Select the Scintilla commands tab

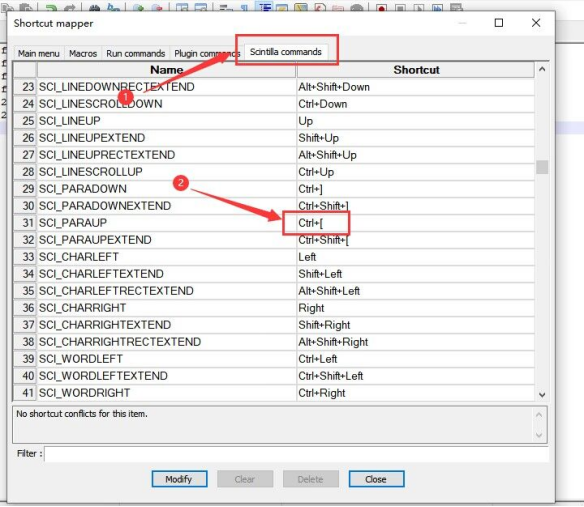[x=286, y=51]
